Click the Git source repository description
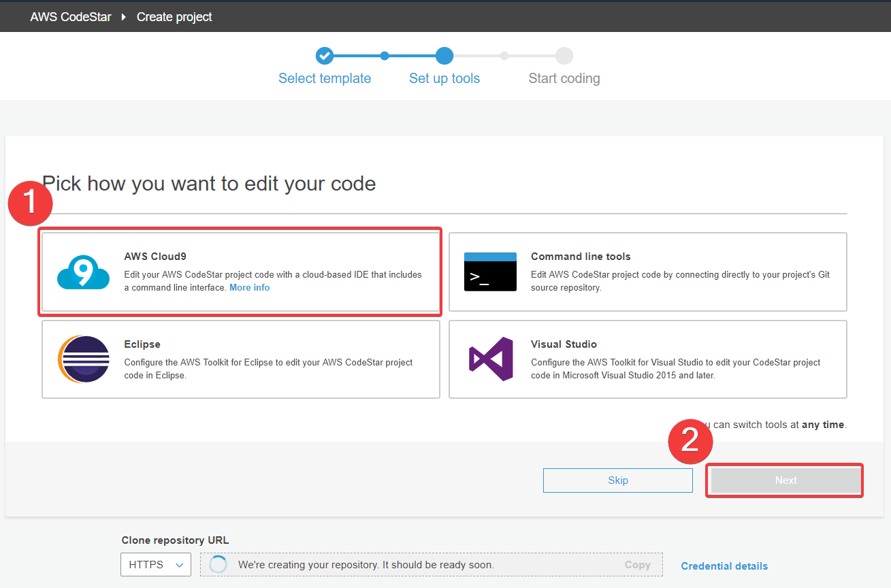Viewport: 891px width, 588px height. pyautogui.click(x=680, y=281)
